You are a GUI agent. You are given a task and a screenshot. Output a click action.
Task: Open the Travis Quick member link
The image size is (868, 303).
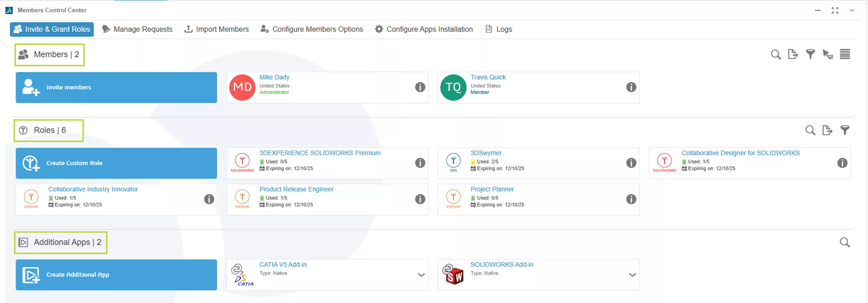[488, 77]
